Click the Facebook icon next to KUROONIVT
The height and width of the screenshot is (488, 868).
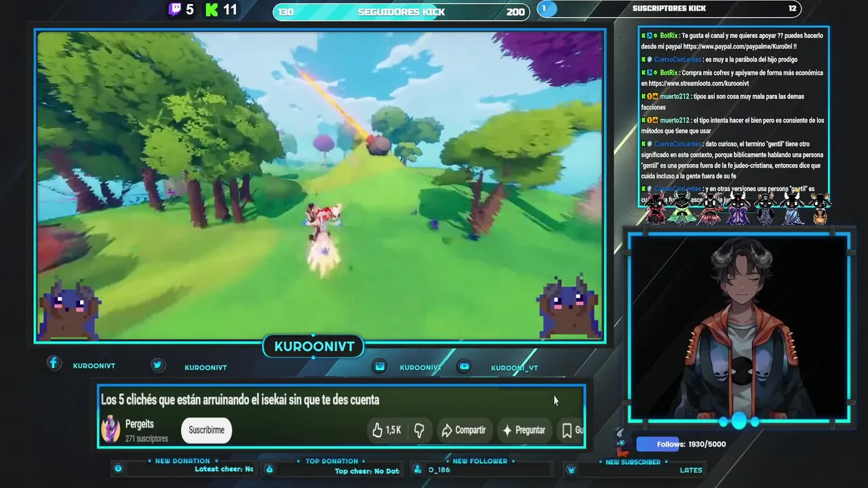point(54,363)
